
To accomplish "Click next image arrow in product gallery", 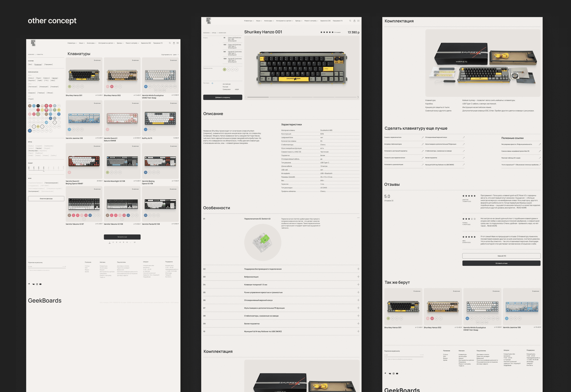I will pyautogui.click(x=358, y=97).
